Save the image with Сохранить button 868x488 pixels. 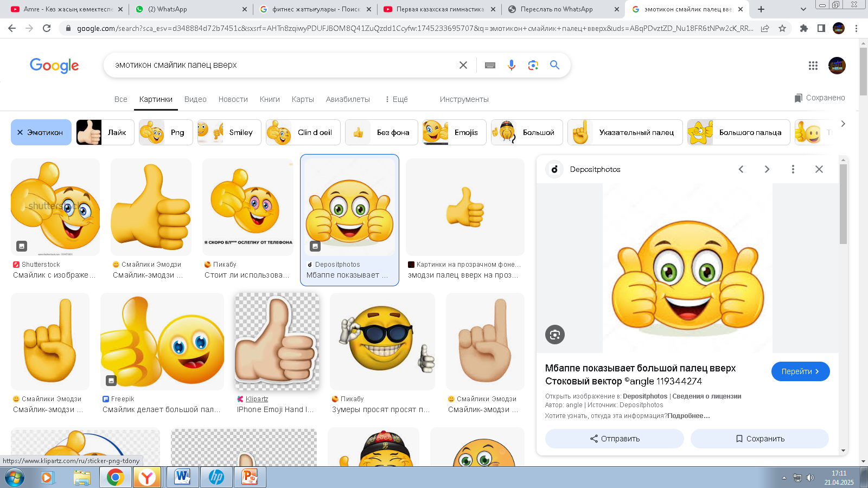click(759, 439)
